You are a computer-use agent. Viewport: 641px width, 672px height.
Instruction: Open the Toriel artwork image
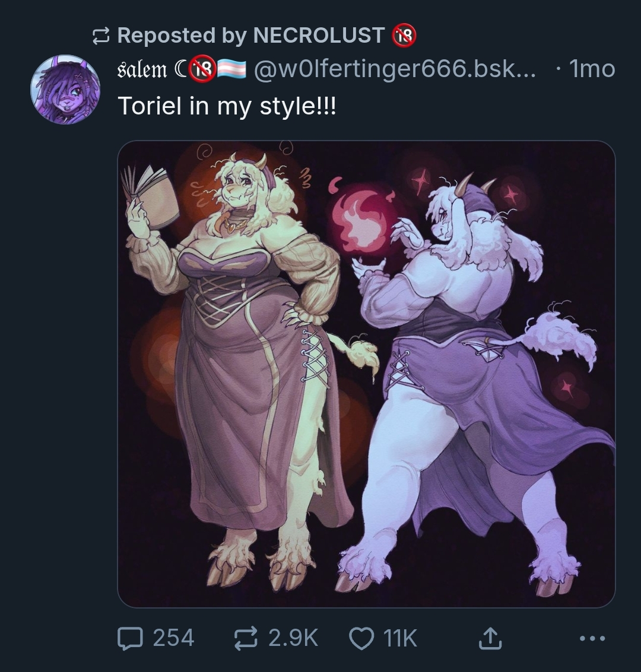[367, 374]
